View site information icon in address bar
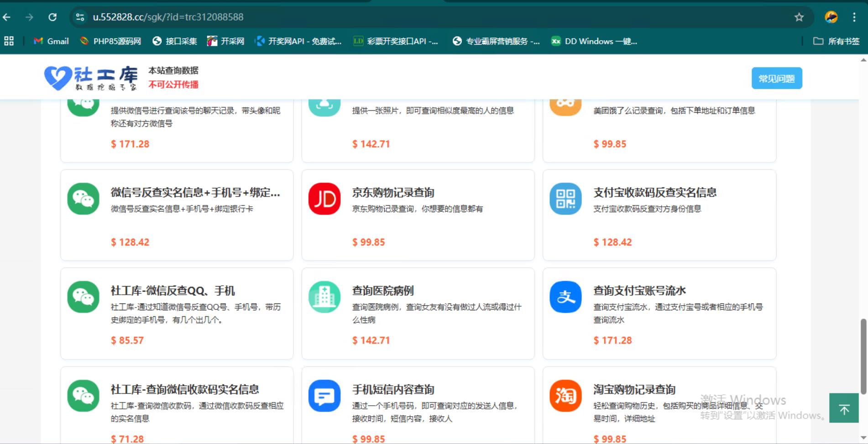Viewport: 868px width, 444px height. pyautogui.click(x=80, y=17)
